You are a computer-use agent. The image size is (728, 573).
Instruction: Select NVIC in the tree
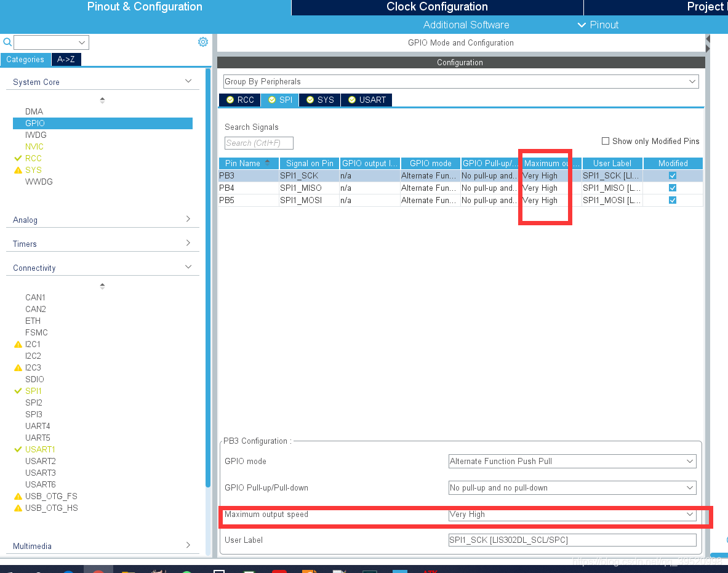coord(34,146)
